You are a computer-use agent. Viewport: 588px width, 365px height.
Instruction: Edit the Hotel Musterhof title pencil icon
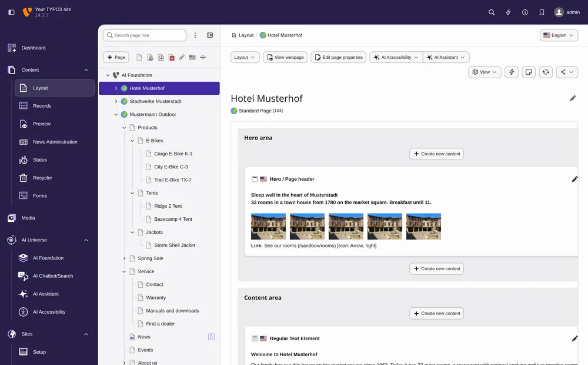(x=573, y=98)
